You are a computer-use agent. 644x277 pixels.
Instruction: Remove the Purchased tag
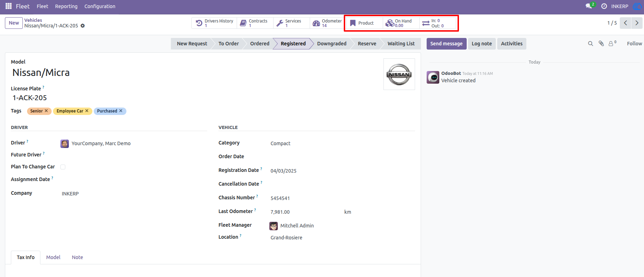(x=121, y=111)
